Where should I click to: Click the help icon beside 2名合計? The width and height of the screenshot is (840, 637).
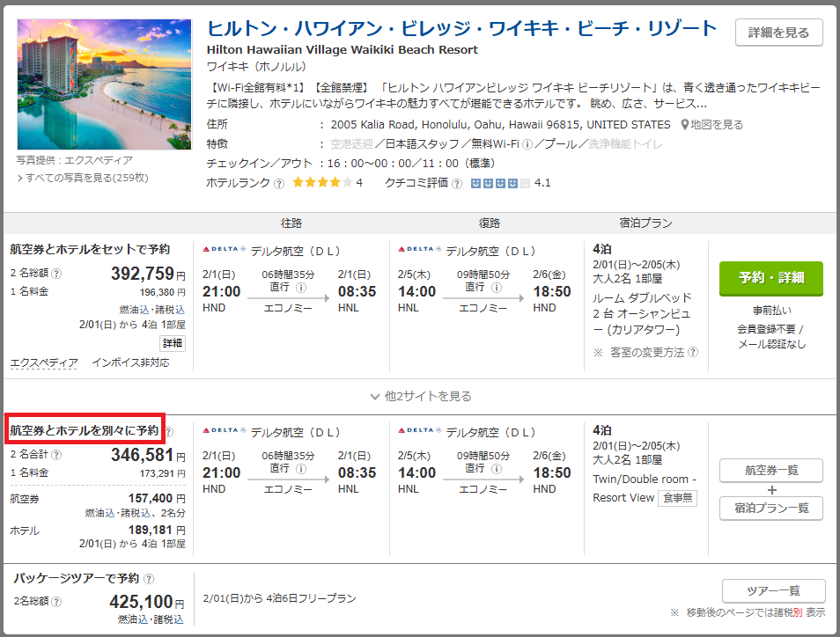pyautogui.click(x=56, y=455)
